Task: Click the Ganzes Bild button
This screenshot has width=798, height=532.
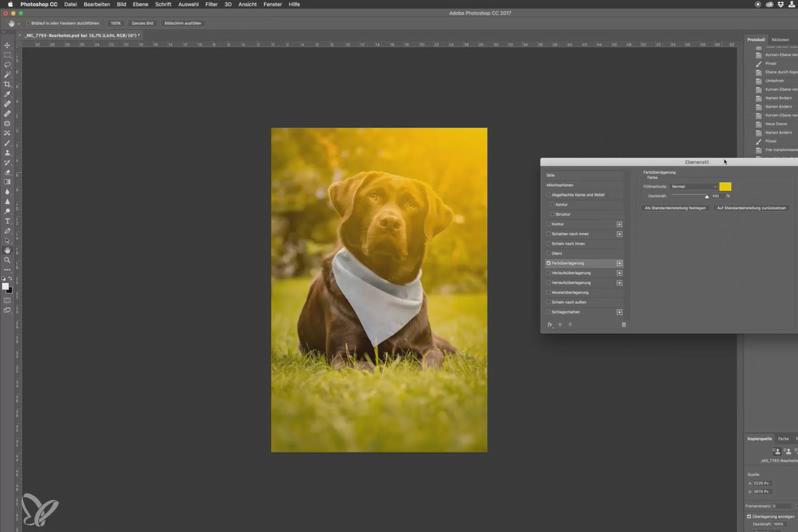Action: pyautogui.click(x=142, y=23)
